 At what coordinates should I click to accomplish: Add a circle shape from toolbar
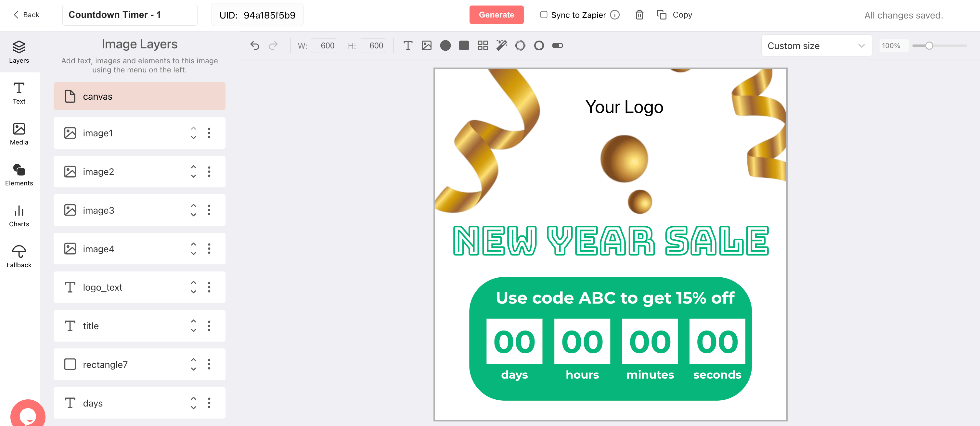click(x=445, y=45)
